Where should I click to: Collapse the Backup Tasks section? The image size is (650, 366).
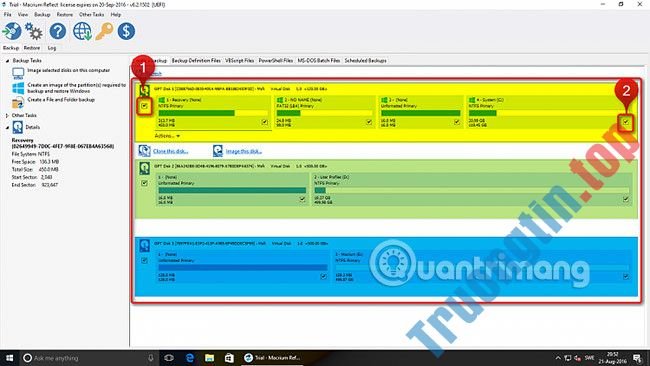[x=7, y=61]
